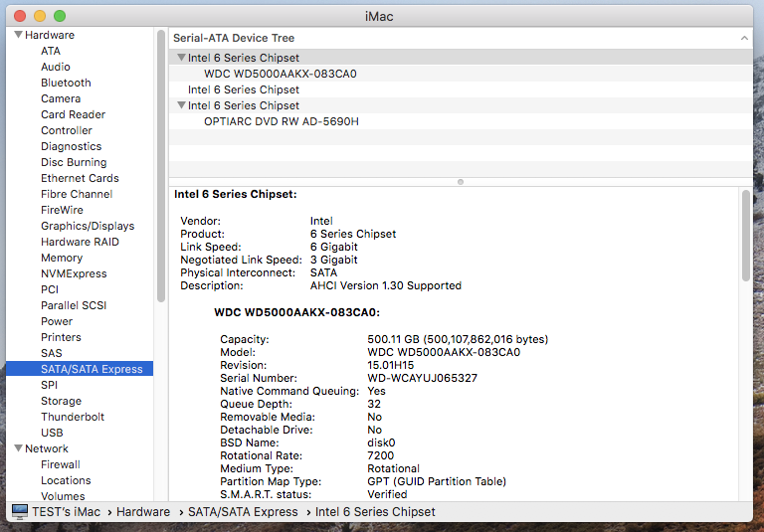Collapse the Hardware section in sidebar
Viewport: 764px width, 532px height.
pyautogui.click(x=19, y=35)
